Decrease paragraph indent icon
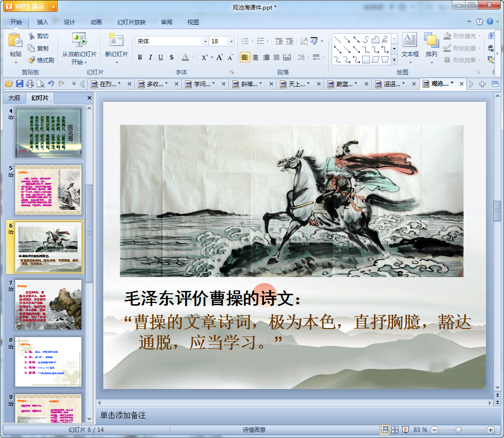 pyautogui.click(x=279, y=41)
